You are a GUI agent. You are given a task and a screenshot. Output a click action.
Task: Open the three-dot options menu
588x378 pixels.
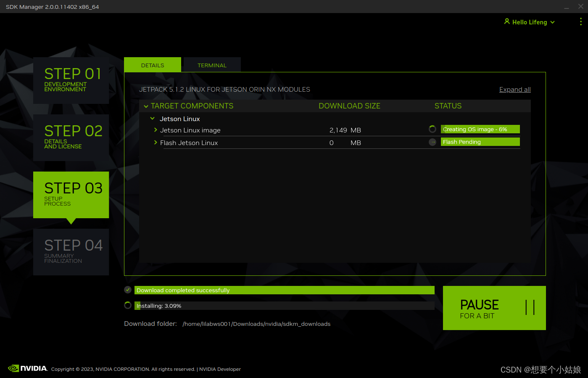(580, 22)
